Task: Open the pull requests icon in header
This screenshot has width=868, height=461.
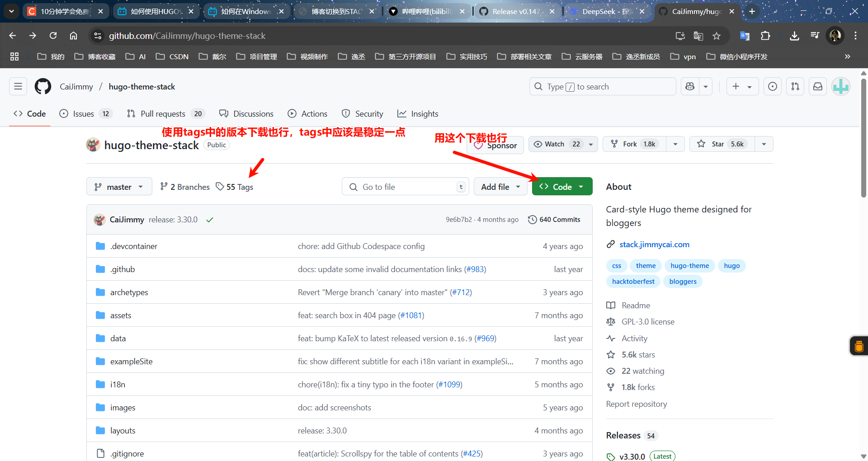Action: [x=795, y=86]
